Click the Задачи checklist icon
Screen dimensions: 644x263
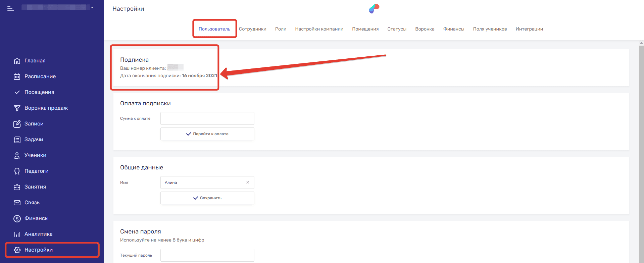17,140
